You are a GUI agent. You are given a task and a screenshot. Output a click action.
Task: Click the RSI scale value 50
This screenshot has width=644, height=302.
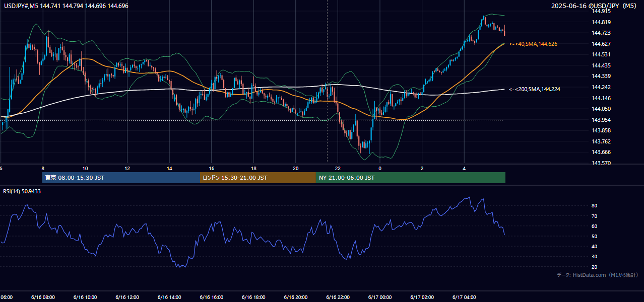click(x=595, y=236)
